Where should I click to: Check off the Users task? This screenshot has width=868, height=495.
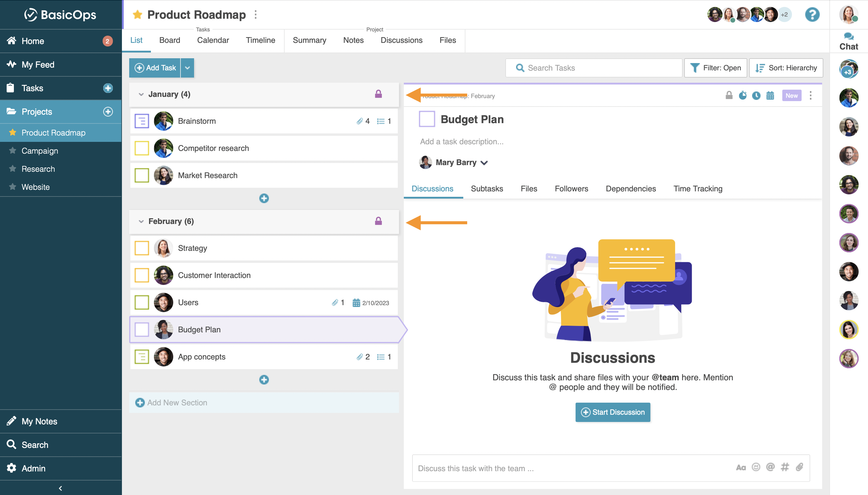[x=142, y=302]
